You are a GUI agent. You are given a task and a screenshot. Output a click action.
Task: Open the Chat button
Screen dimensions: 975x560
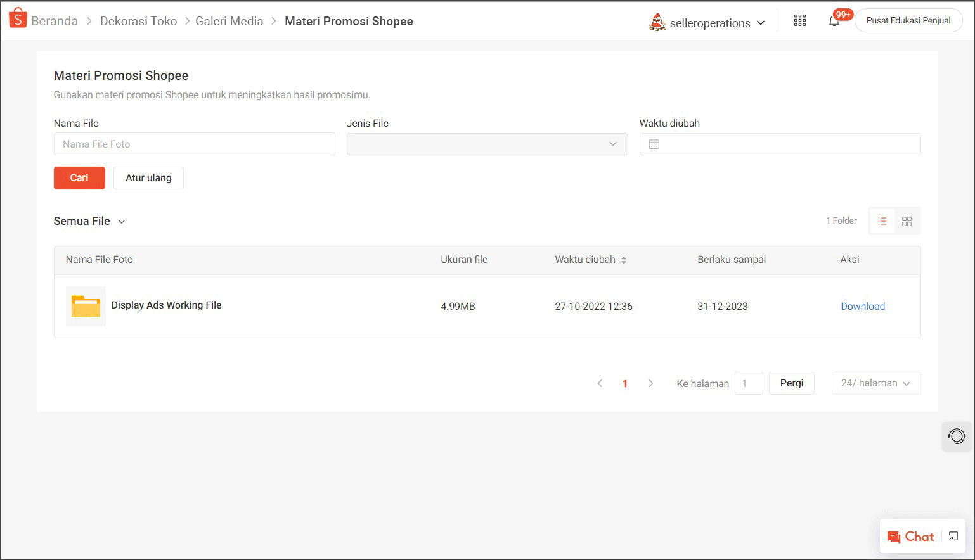coord(911,537)
